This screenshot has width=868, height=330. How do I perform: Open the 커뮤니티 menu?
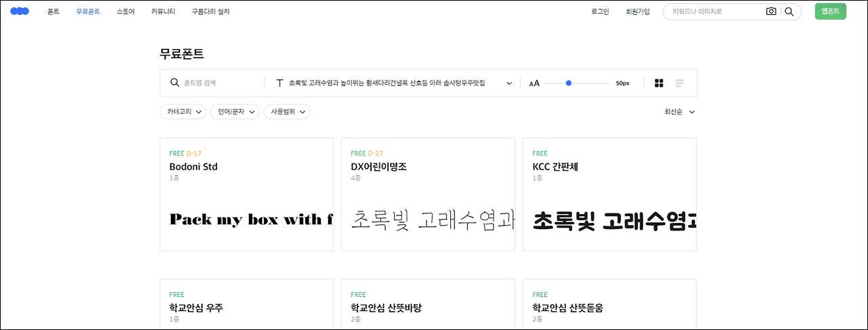click(163, 12)
